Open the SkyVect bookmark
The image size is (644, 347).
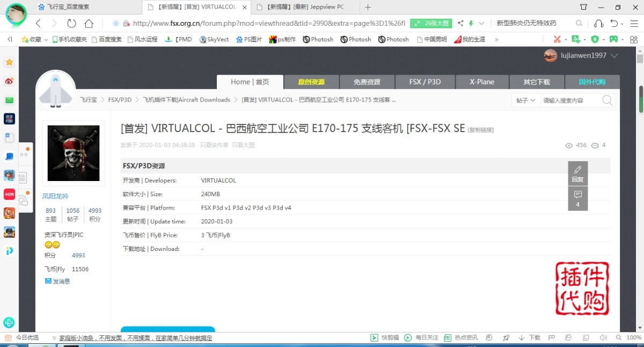point(214,39)
